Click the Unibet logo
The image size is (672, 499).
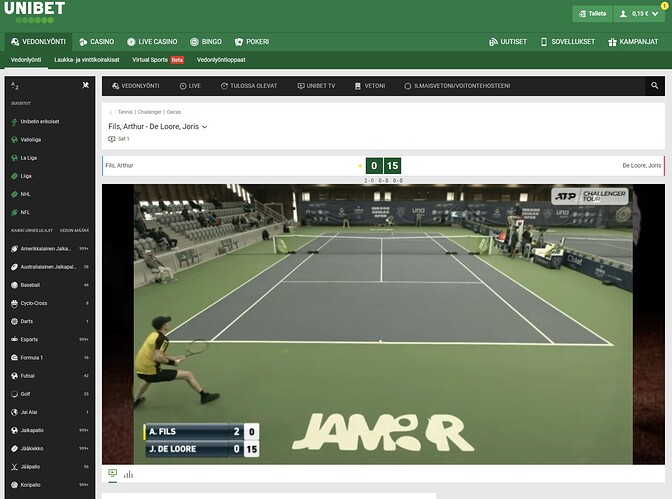34,11
